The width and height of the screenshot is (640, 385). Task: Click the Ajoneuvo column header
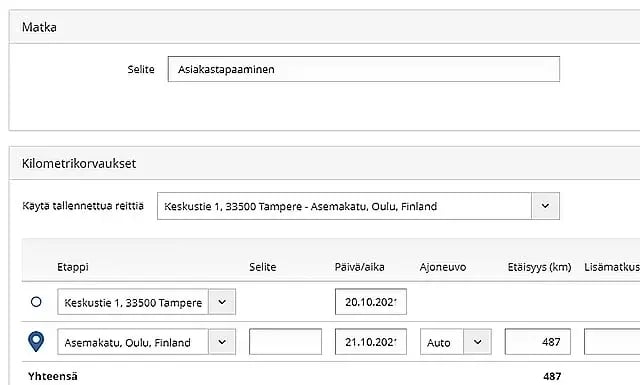[443, 267]
